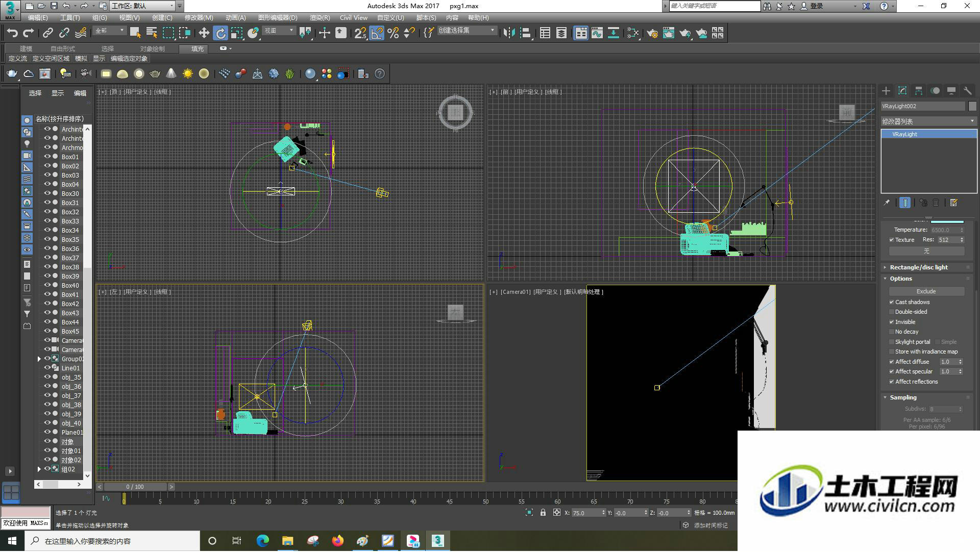Click the 无 texture map button

(x=926, y=251)
